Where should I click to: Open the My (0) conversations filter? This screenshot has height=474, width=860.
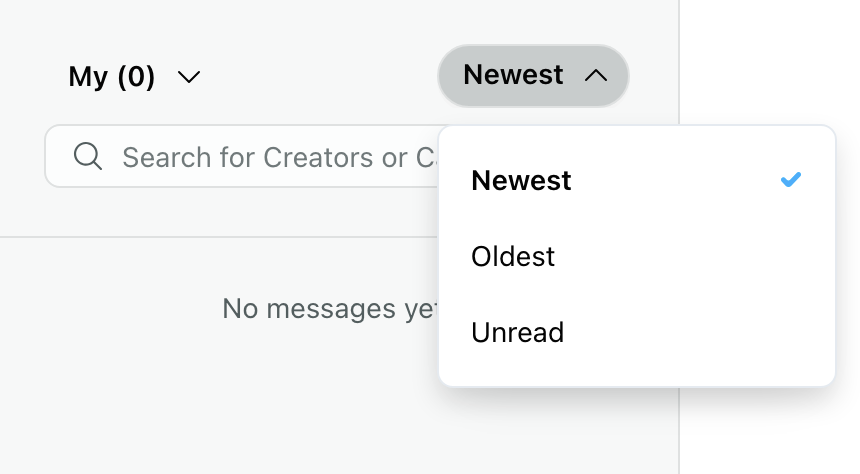pyautogui.click(x=134, y=76)
